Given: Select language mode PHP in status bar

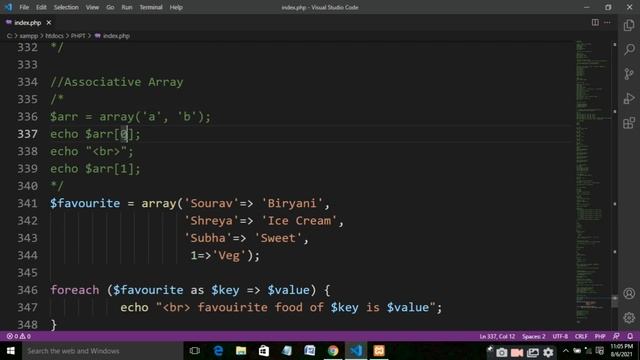Looking at the screenshot, I should point(600,336).
